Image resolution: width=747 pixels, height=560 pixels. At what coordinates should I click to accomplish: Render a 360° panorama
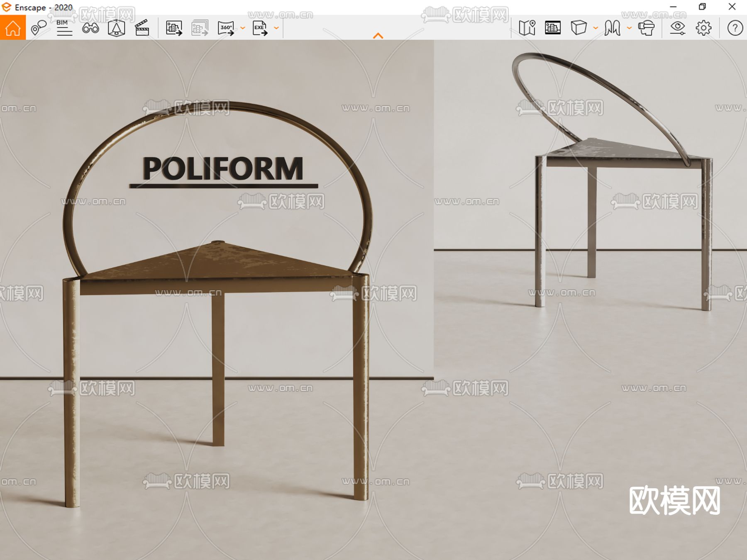click(226, 28)
